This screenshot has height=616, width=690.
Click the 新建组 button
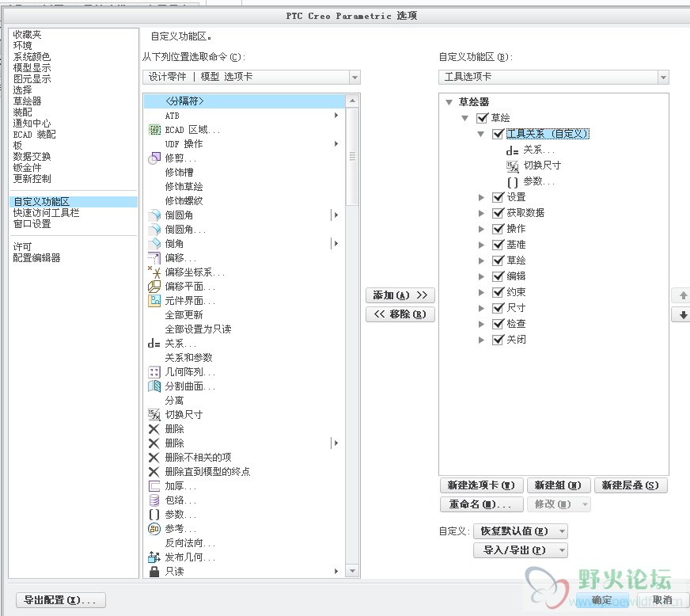[x=558, y=485]
